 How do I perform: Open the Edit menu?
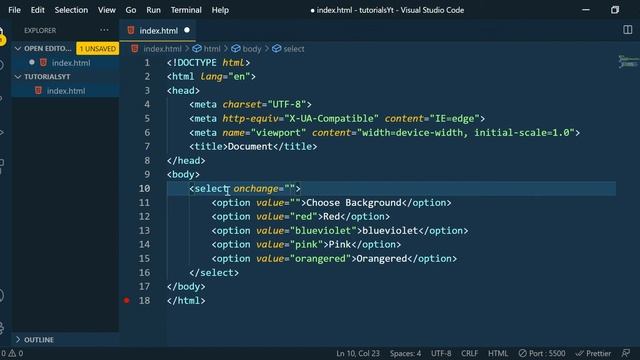click(x=38, y=10)
